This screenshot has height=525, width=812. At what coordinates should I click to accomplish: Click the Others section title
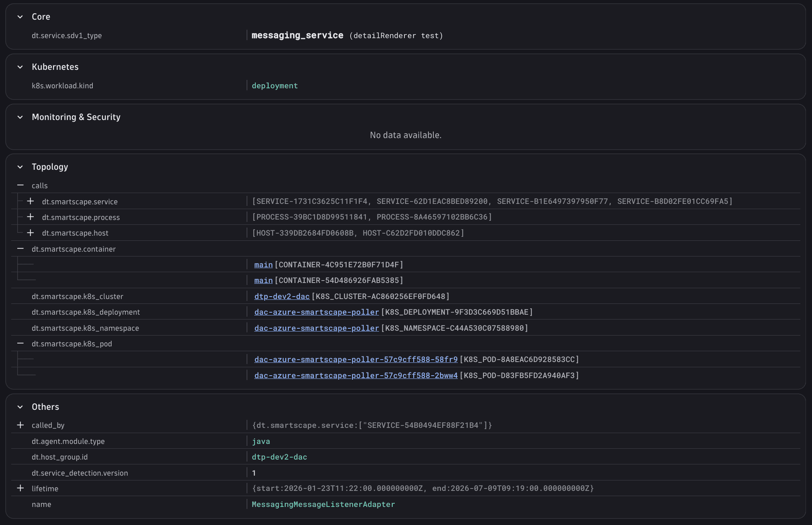(x=45, y=407)
